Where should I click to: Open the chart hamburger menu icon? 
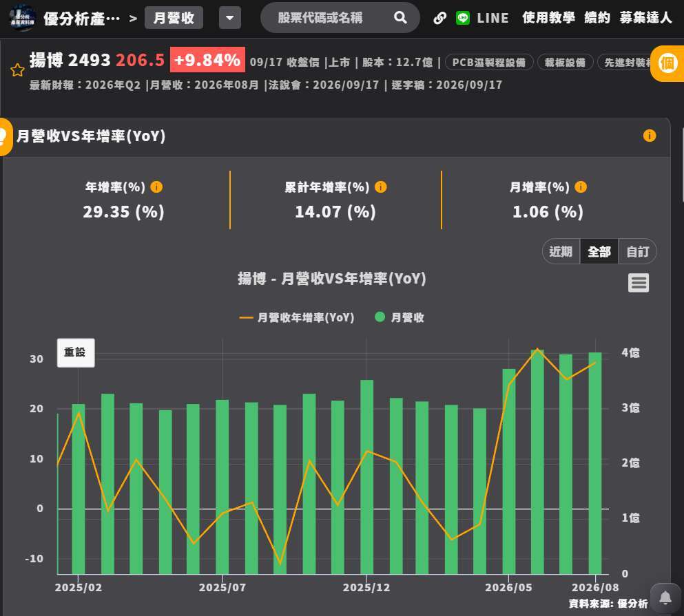[x=639, y=283]
